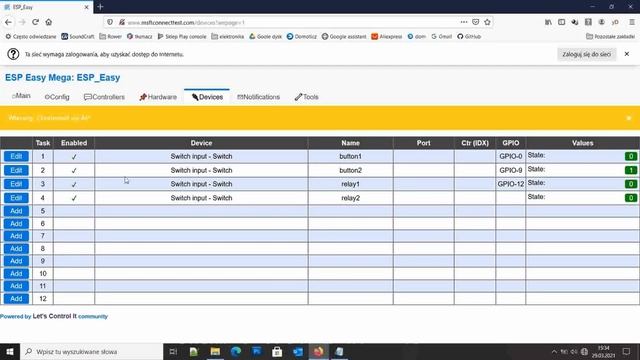Open the Domoticz bookmark
This screenshot has width=640, height=360.
coord(302,36)
